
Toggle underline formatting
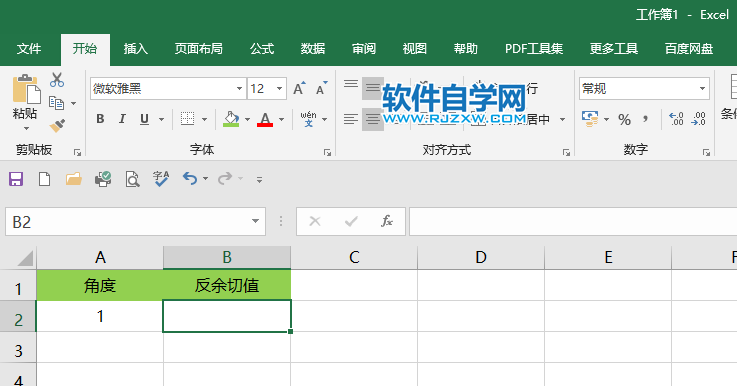[144, 119]
